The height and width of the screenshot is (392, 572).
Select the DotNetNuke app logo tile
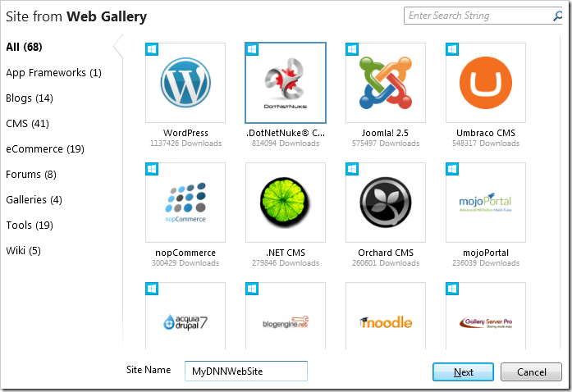tap(286, 83)
